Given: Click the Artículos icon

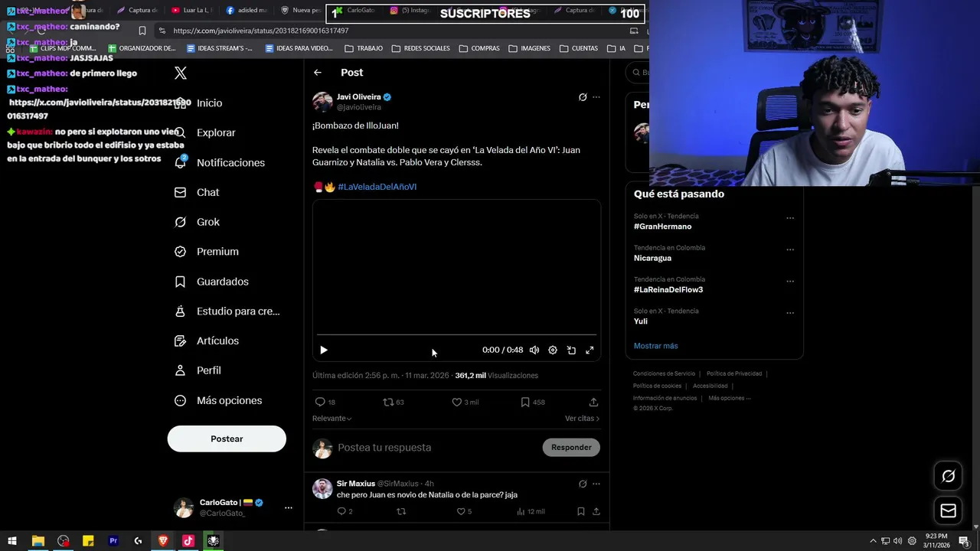Looking at the screenshot, I should click(x=180, y=341).
